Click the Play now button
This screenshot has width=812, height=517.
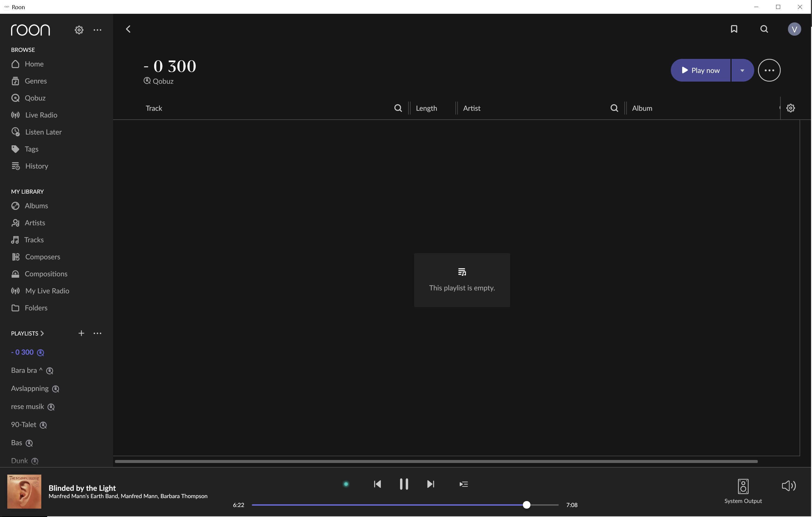coord(701,70)
